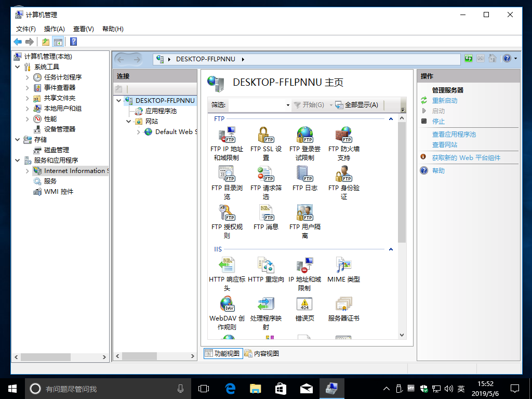Open the 文件(F) menu
The width and height of the screenshot is (532, 399).
coord(26,29)
